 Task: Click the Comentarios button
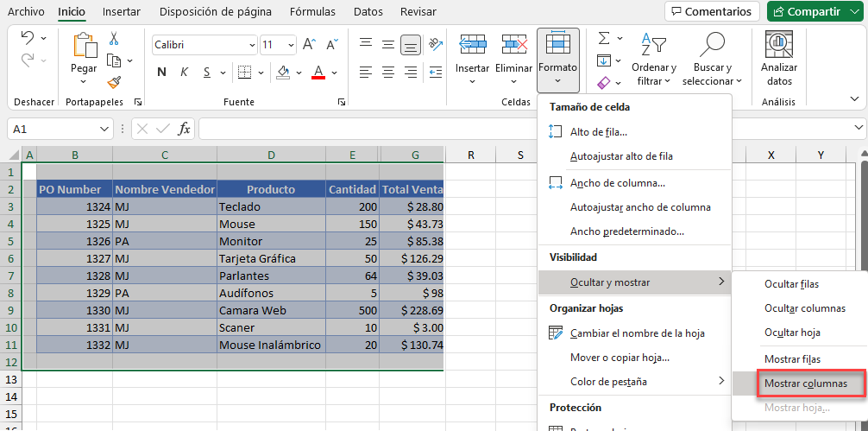coord(712,11)
